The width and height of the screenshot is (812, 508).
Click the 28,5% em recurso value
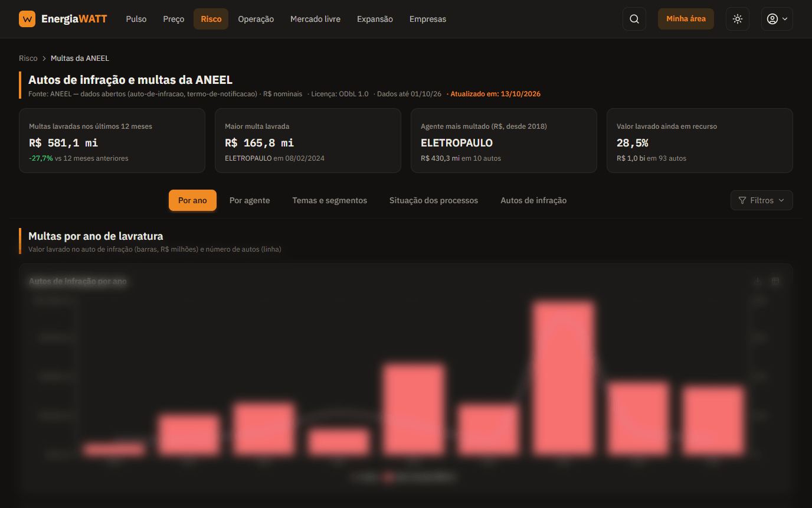[x=633, y=142]
